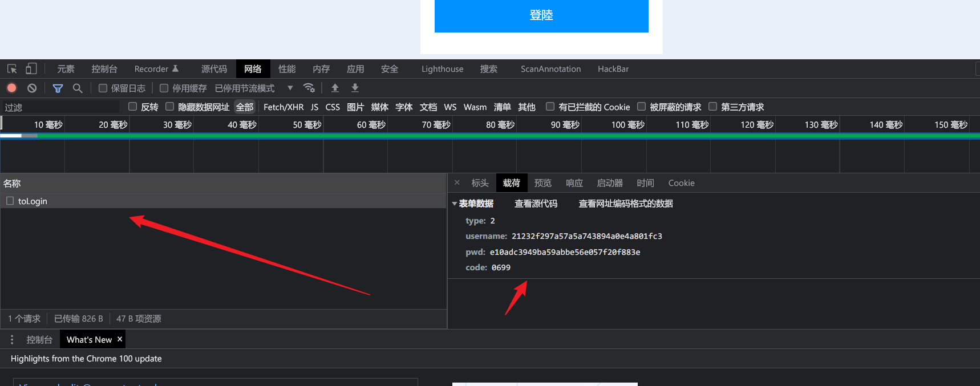Filter by Fetch/XHR request type
The height and width of the screenshot is (386, 980).
point(284,107)
